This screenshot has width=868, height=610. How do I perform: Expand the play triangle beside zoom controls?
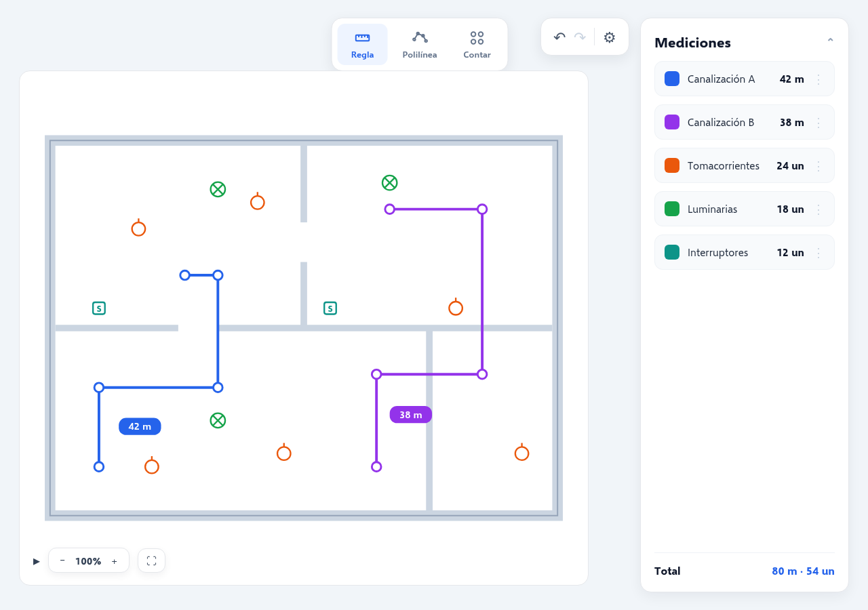click(37, 561)
